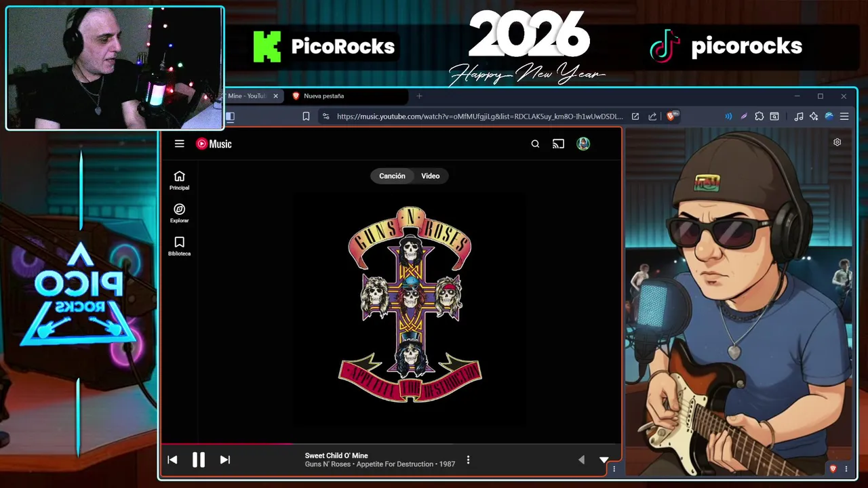Click the site settings icon in address bar
Image resolution: width=868 pixels, height=488 pixels.
pos(326,117)
